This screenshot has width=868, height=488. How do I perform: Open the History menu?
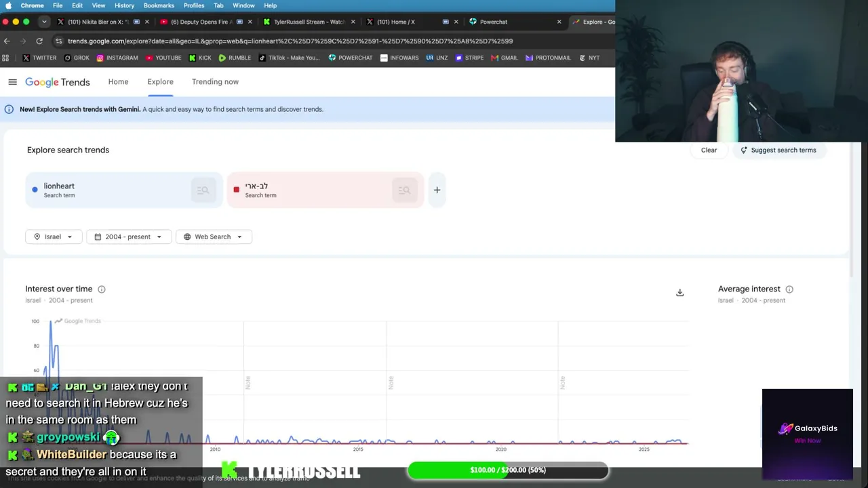(124, 5)
